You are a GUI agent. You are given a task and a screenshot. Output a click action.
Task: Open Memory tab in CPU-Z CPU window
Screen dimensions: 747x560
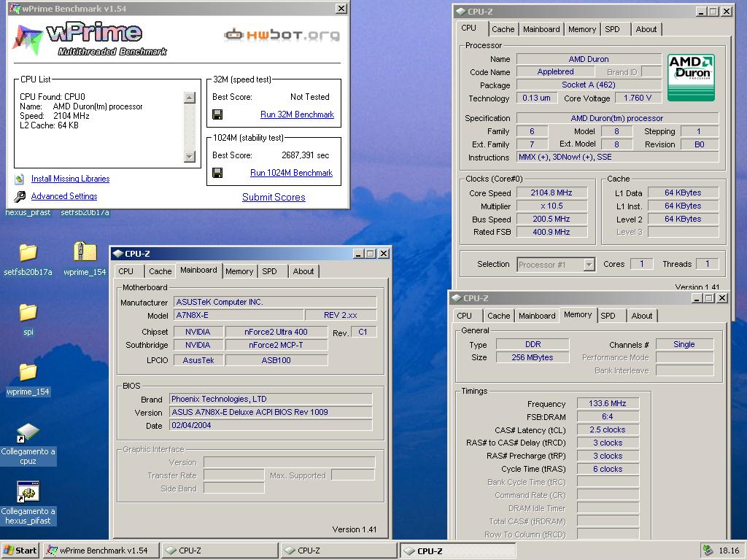581,29
